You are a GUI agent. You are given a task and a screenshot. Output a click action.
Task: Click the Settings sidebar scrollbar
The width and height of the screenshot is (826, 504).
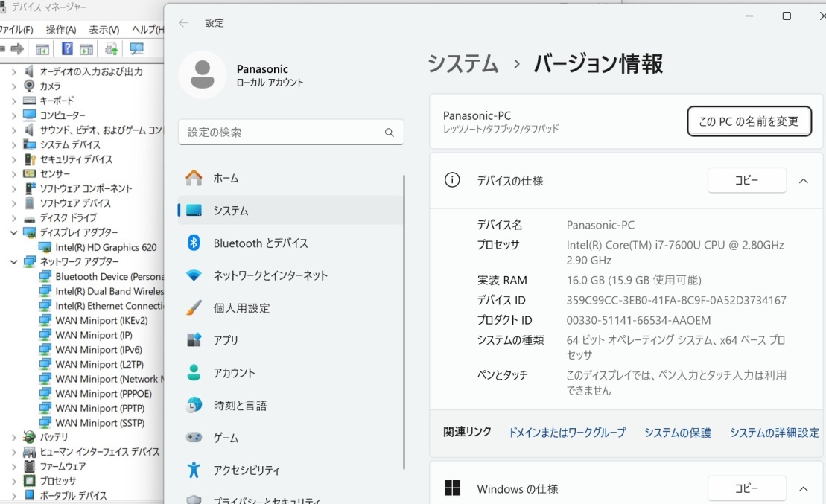(x=404, y=322)
